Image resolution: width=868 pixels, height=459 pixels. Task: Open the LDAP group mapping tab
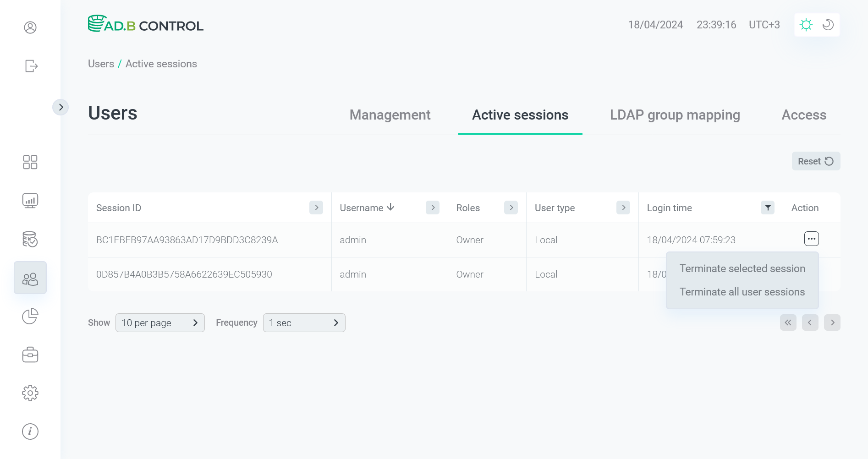[x=674, y=115]
